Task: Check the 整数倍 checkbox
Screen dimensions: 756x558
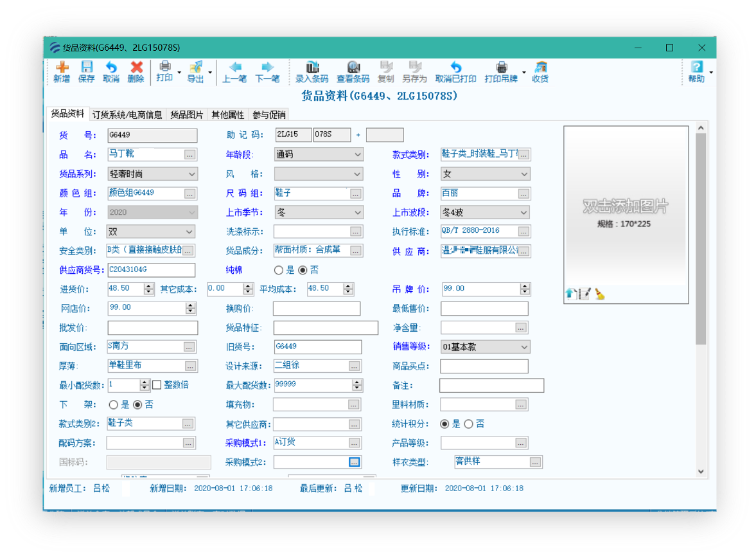Action: (157, 385)
